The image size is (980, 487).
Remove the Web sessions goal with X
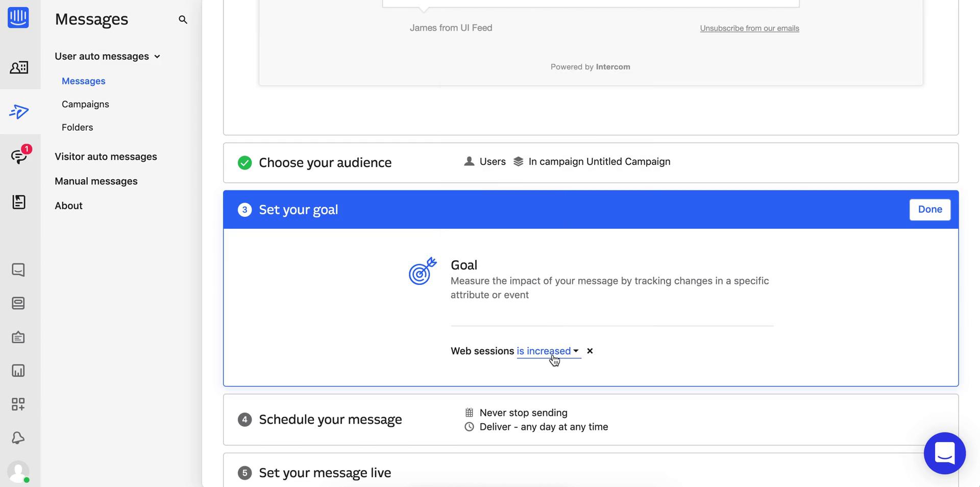[x=590, y=351]
